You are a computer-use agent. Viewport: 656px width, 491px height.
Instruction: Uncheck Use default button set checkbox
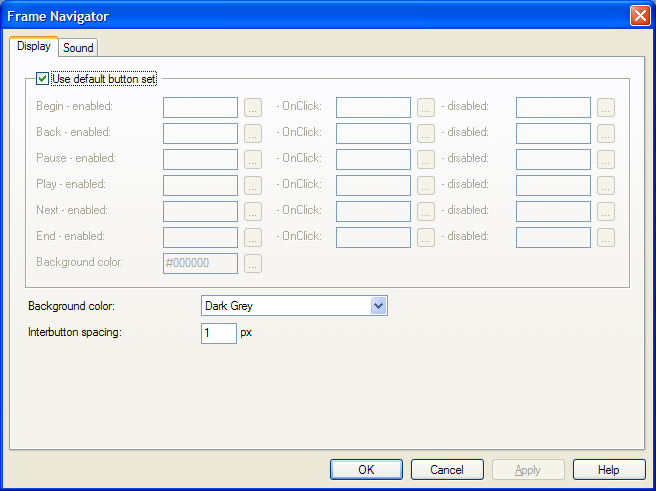click(x=43, y=78)
